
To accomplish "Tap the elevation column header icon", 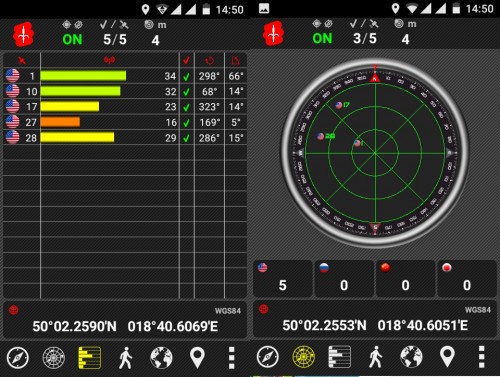I will [236, 60].
